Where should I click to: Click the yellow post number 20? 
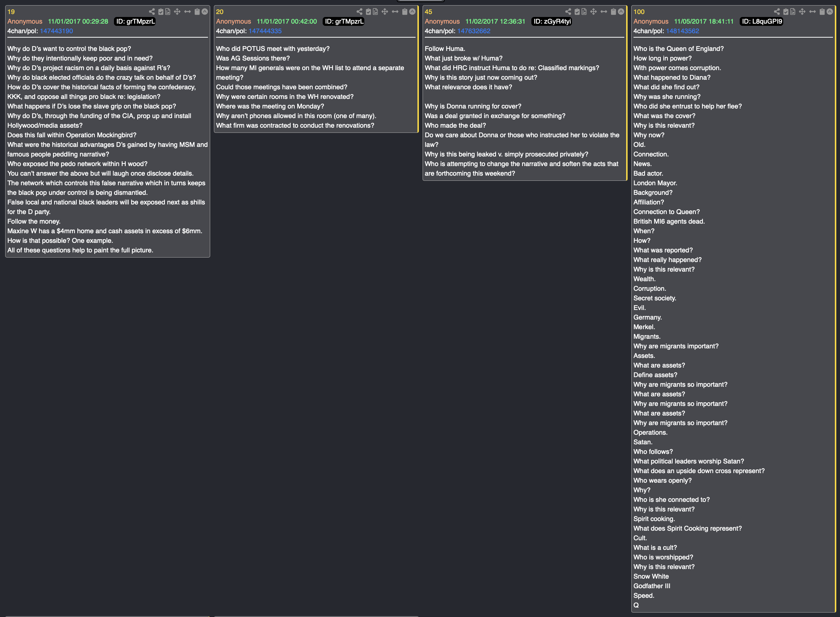pyautogui.click(x=219, y=11)
